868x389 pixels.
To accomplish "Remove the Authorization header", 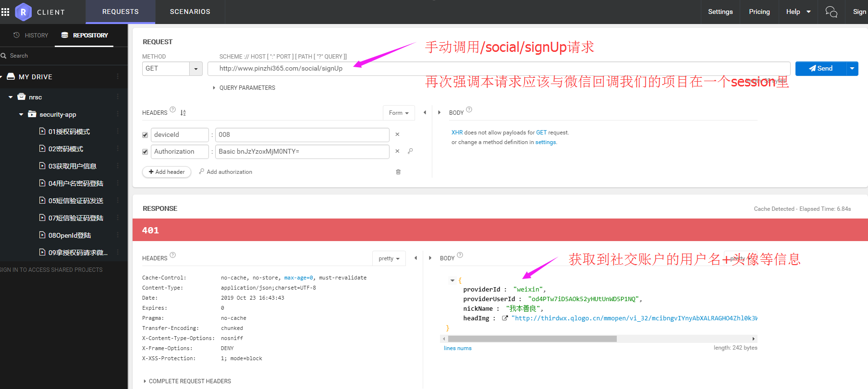I will [397, 151].
